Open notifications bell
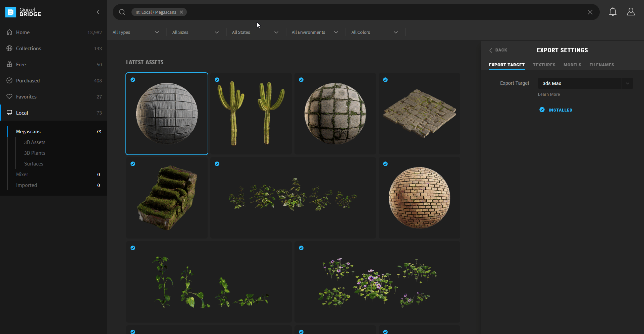 click(x=613, y=12)
